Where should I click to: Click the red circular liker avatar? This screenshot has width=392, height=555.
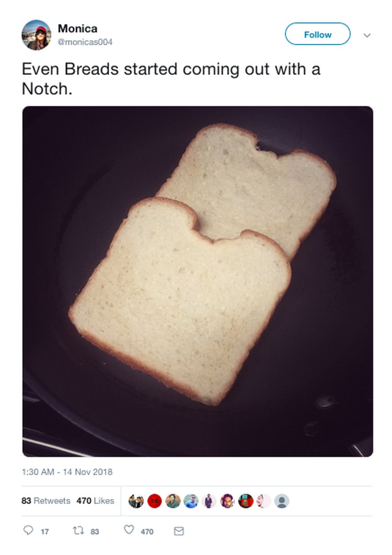(x=154, y=501)
